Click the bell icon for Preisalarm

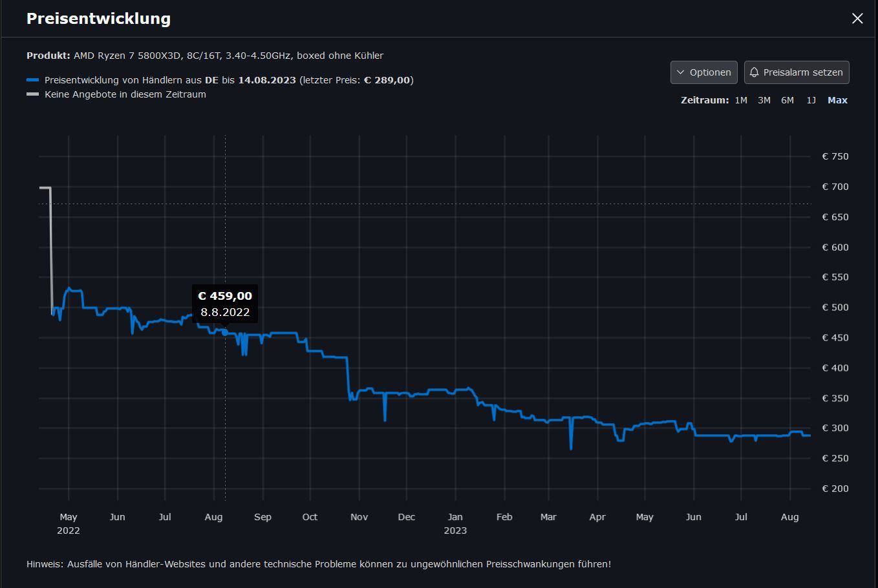(x=755, y=72)
